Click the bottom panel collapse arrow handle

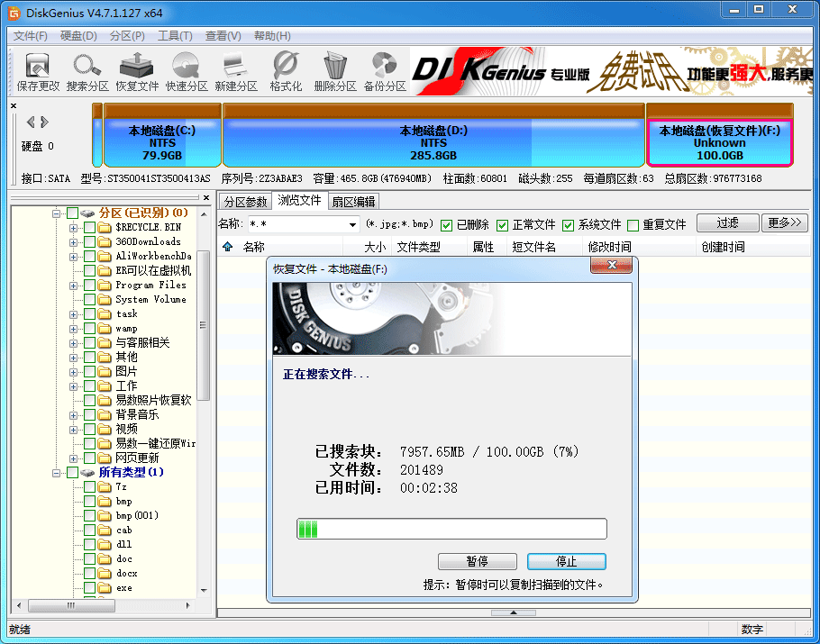(514, 612)
